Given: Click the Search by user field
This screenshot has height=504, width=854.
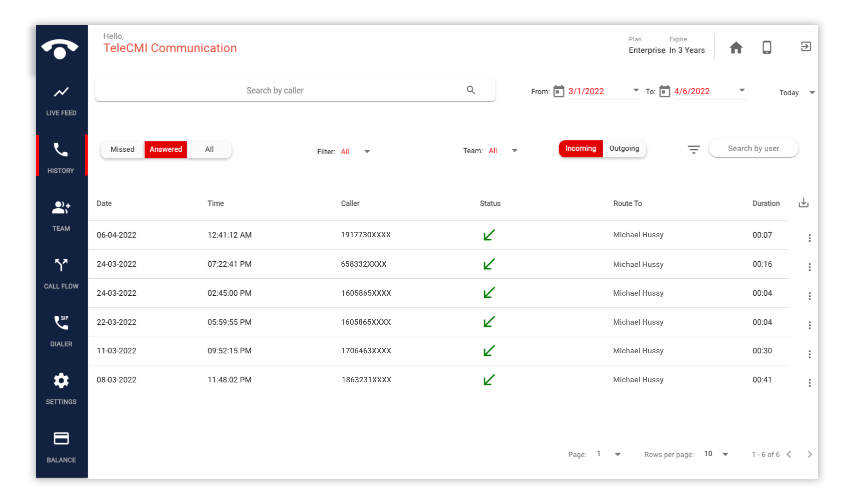Looking at the screenshot, I should click(x=753, y=148).
